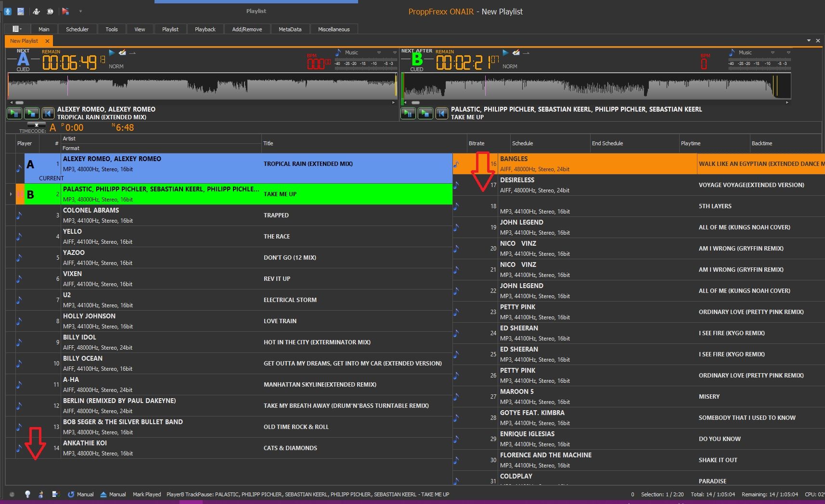Close the New Playlist tab
Viewport: 825px width, 504px height.
pos(47,41)
